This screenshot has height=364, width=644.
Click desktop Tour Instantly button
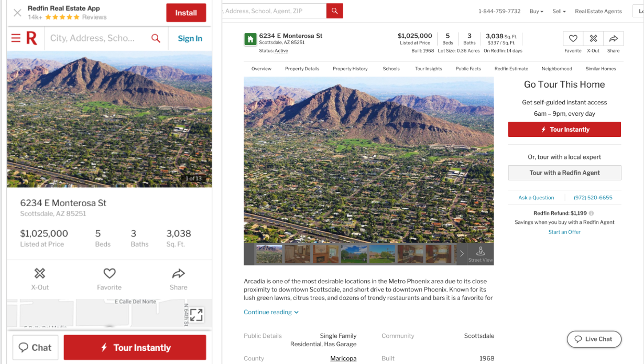pos(564,130)
